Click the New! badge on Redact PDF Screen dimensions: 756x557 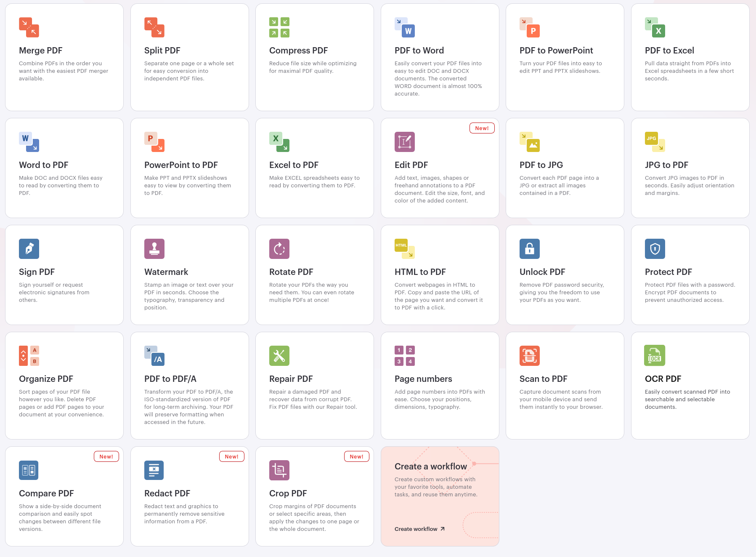pyautogui.click(x=232, y=456)
